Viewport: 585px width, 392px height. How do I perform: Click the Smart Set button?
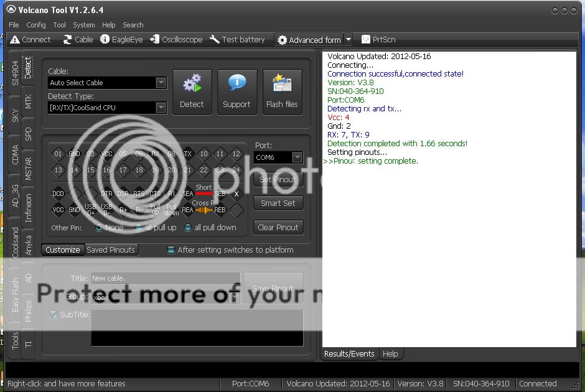[x=278, y=203]
